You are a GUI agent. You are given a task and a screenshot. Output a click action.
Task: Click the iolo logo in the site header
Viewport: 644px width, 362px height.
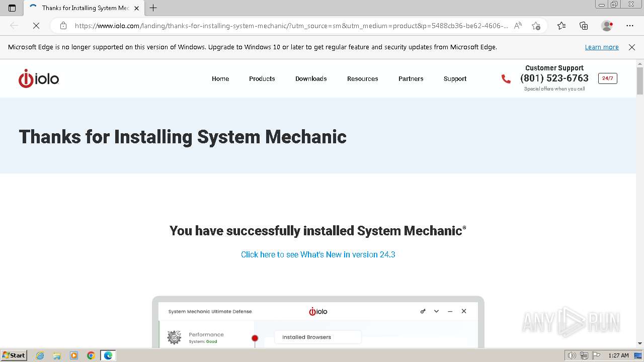(39, 79)
